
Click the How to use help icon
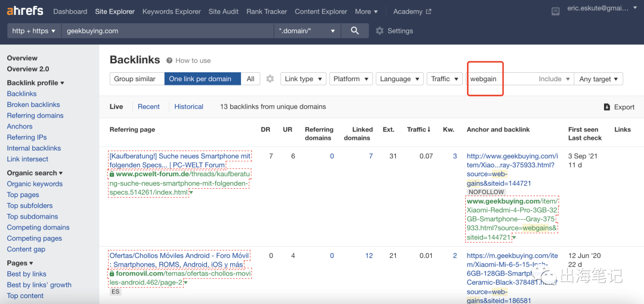[169, 60]
